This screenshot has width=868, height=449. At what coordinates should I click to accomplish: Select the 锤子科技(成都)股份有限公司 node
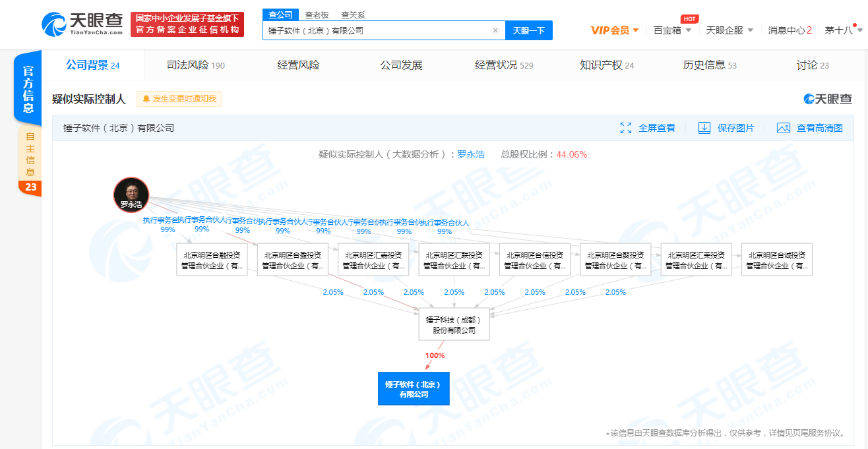454,324
